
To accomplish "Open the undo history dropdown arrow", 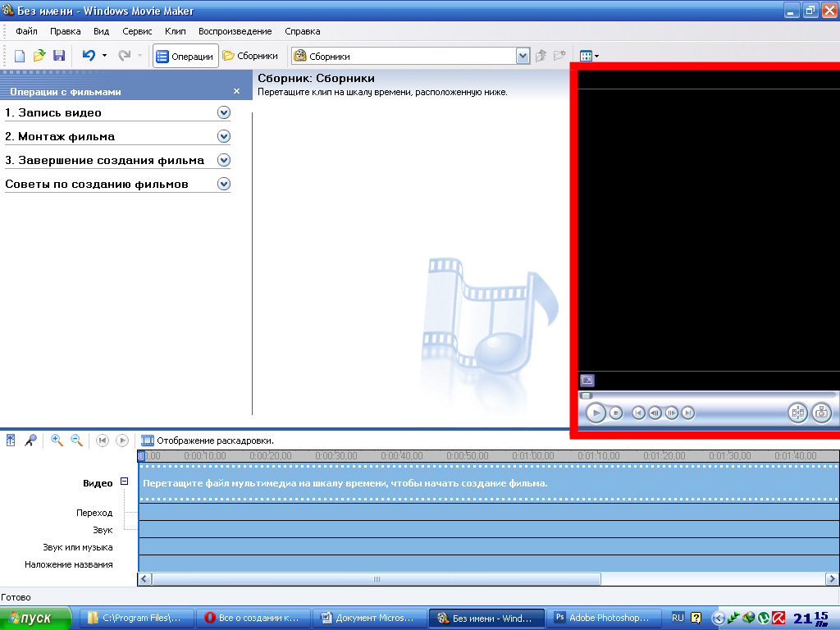I will [104, 55].
